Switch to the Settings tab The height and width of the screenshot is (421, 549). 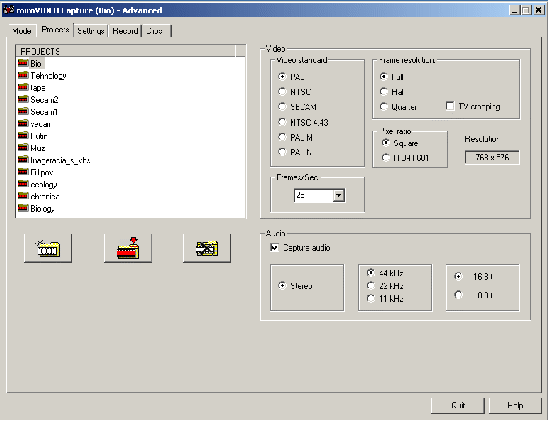[91, 31]
